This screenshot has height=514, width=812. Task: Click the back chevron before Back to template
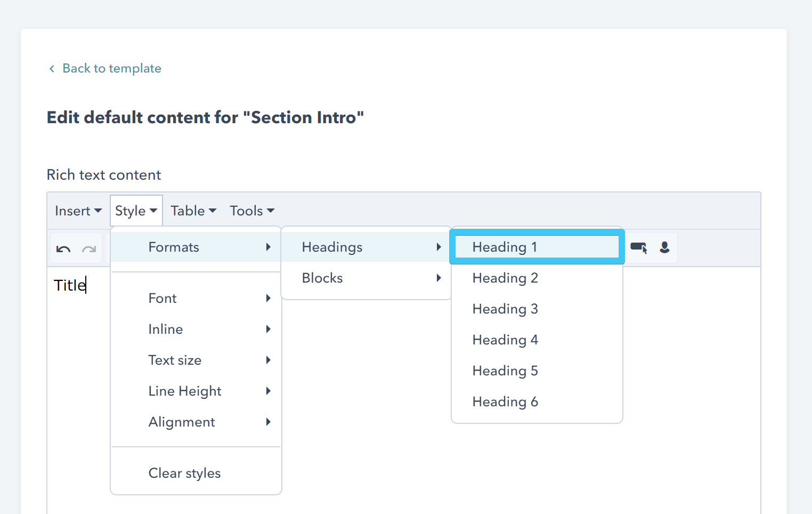point(51,68)
